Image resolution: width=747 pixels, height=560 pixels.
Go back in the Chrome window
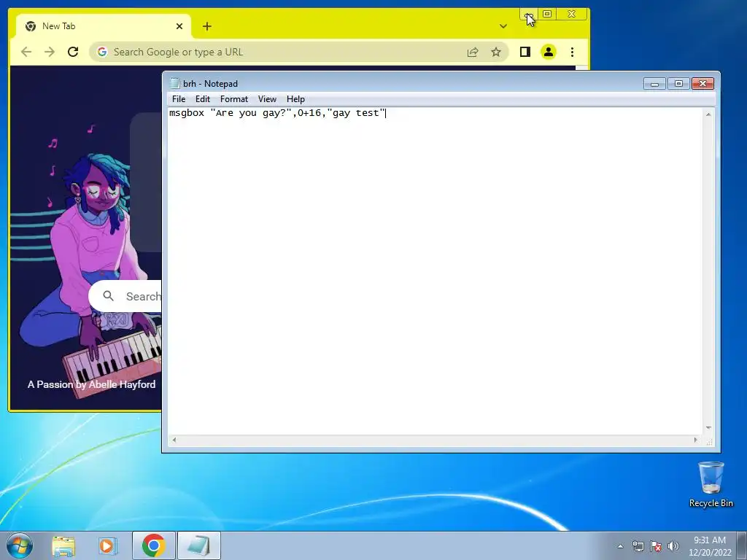tap(26, 52)
